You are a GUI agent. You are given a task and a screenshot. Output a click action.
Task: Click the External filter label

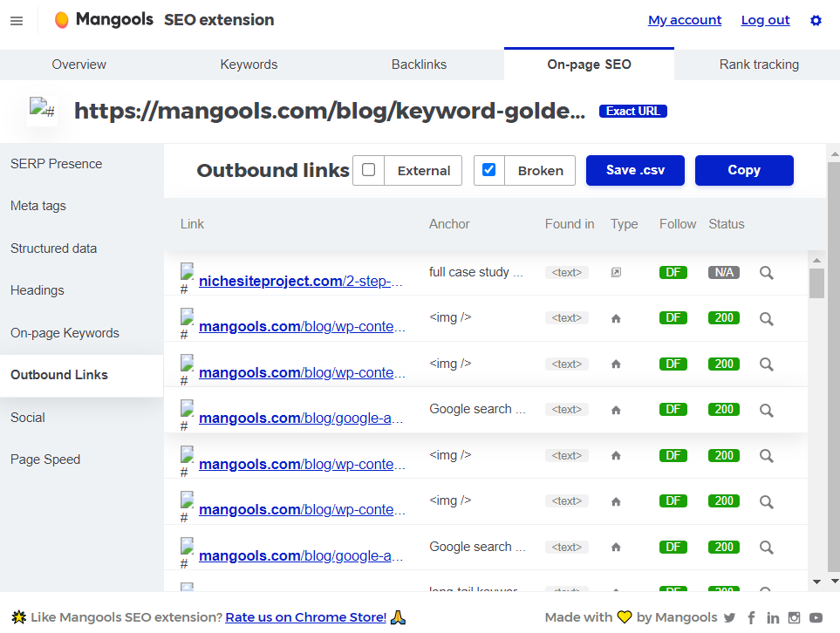[424, 171]
